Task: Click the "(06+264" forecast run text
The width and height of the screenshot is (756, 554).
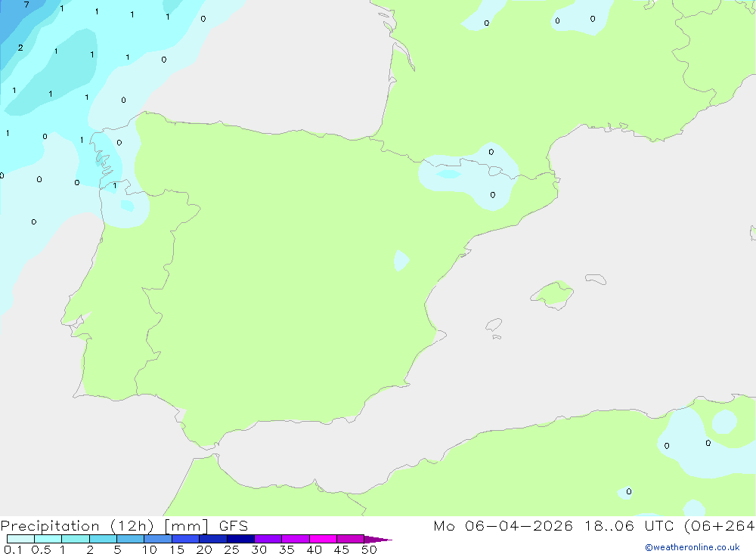Action: [720, 526]
